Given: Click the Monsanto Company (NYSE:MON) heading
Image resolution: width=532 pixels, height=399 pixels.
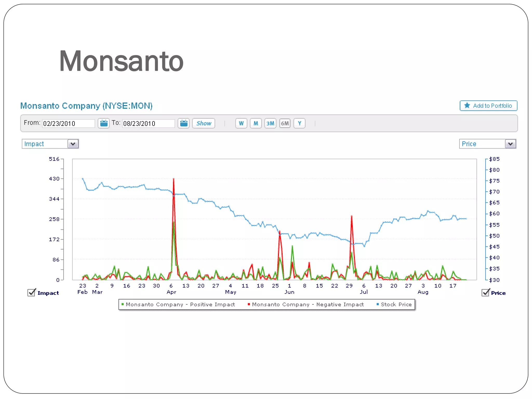Looking at the screenshot, I should tap(86, 106).
